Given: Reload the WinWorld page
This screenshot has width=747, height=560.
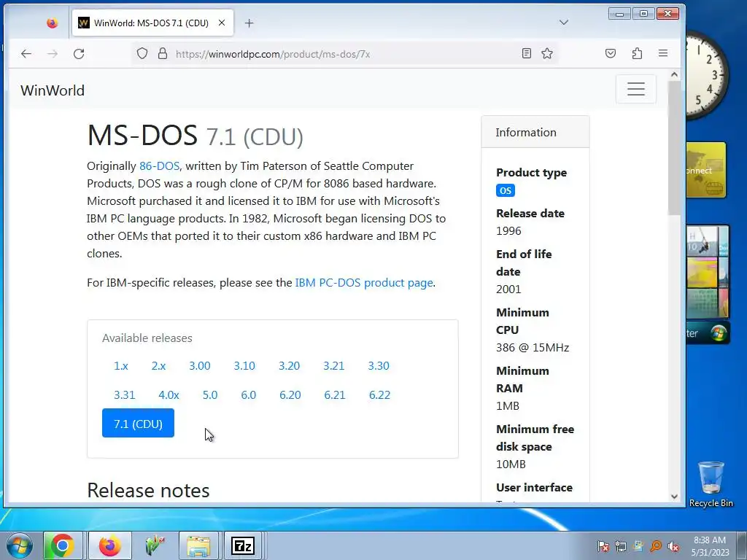Looking at the screenshot, I should [x=79, y=54].
